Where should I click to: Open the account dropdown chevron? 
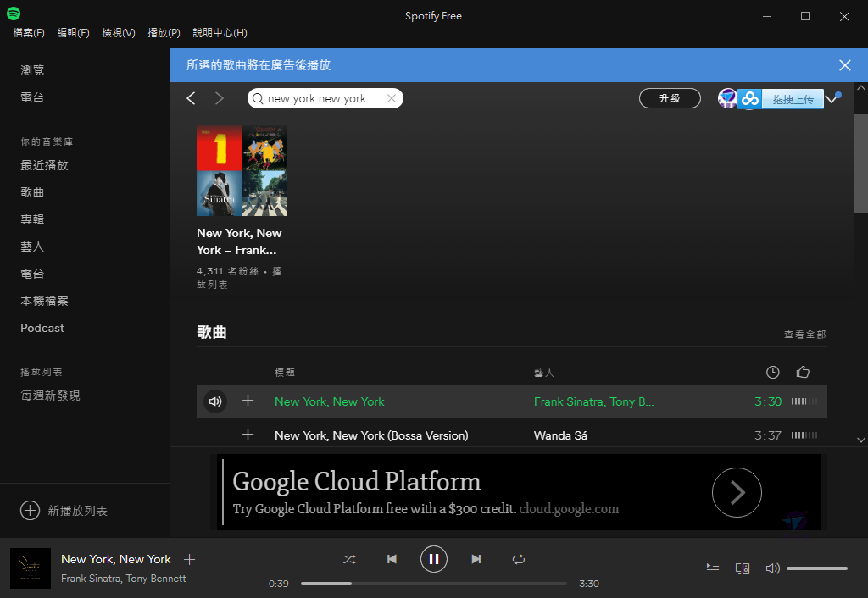831,99
